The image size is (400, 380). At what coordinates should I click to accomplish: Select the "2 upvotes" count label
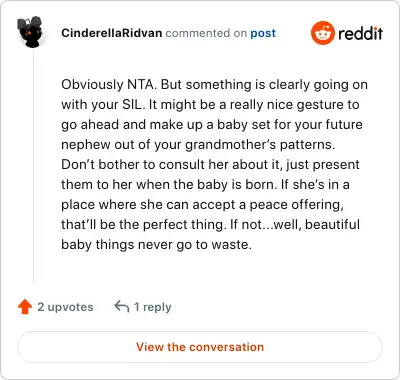[x=65, y=307]
